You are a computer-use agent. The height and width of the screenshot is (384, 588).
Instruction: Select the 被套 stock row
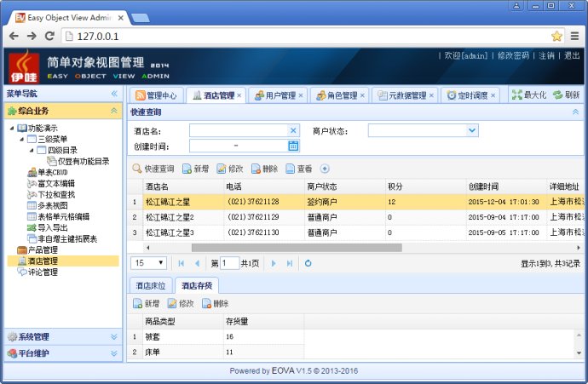(216, 337)
